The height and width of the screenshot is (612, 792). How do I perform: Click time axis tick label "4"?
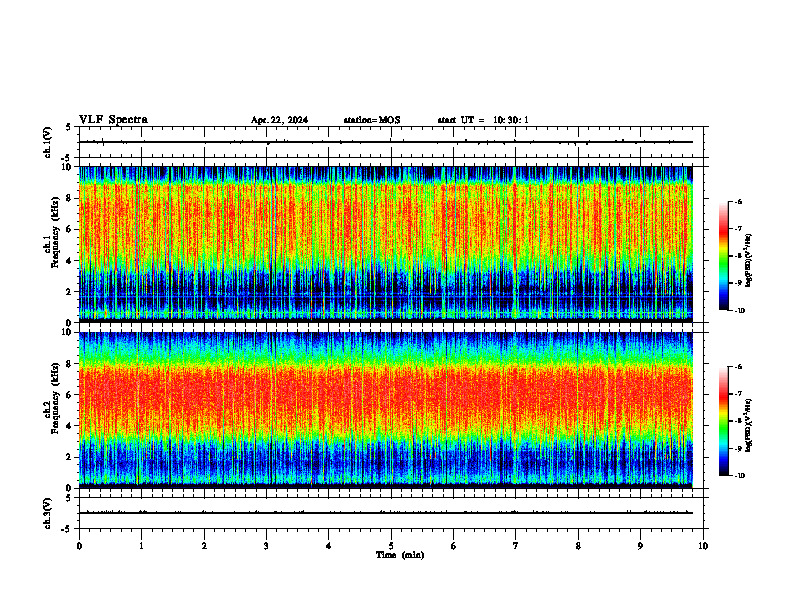(x=329, y=546)
